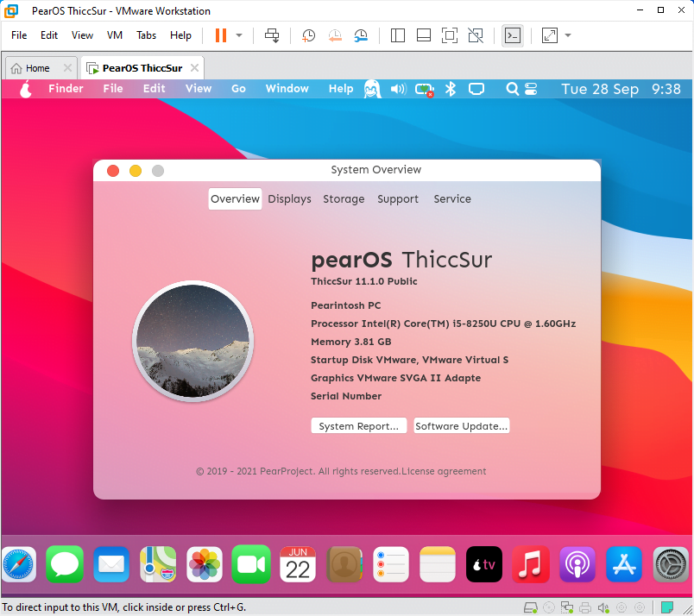The width and height of the screenshot is (694, 616).
Task: Switch to Support tab
Action: coord(398,198)
